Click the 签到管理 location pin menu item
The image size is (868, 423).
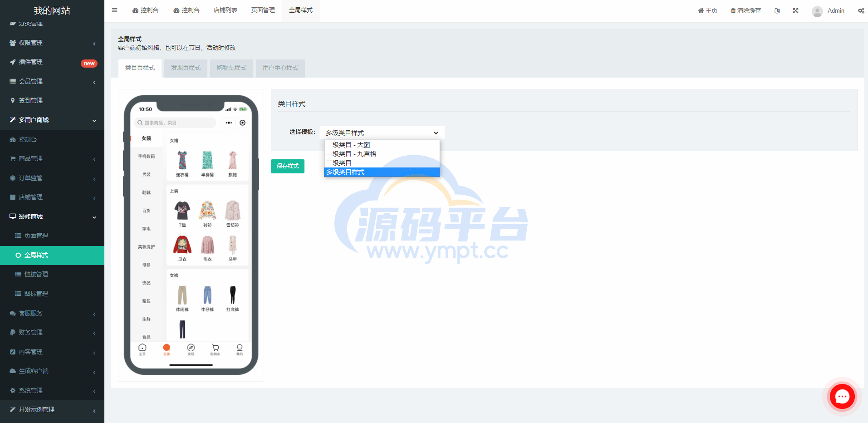point(52,100)
